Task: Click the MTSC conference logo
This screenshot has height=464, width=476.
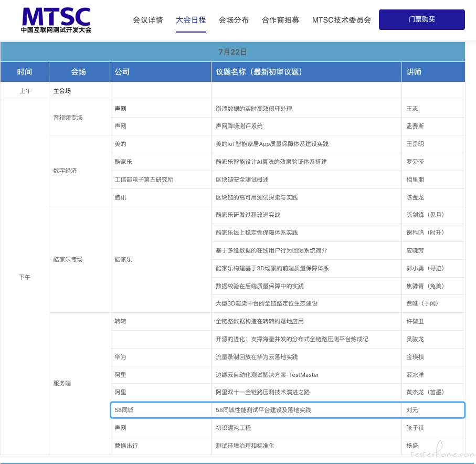Action: click(56, 20)
